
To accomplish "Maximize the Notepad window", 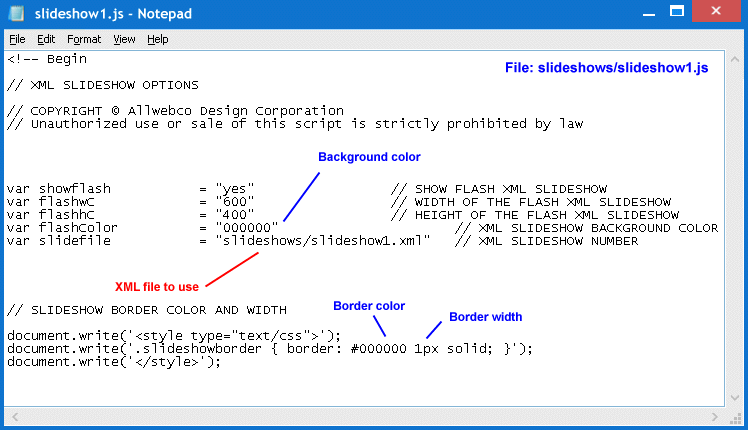I will 676,11.
